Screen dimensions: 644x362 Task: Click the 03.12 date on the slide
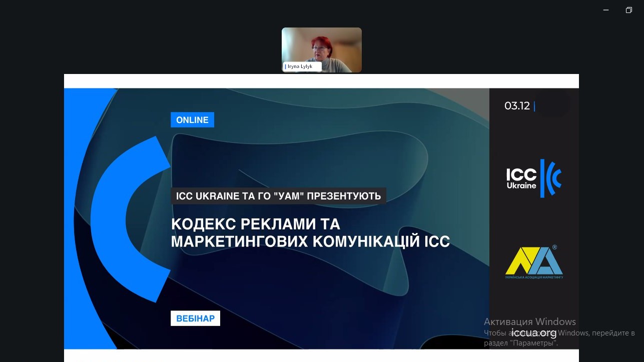tap(517, 106)
